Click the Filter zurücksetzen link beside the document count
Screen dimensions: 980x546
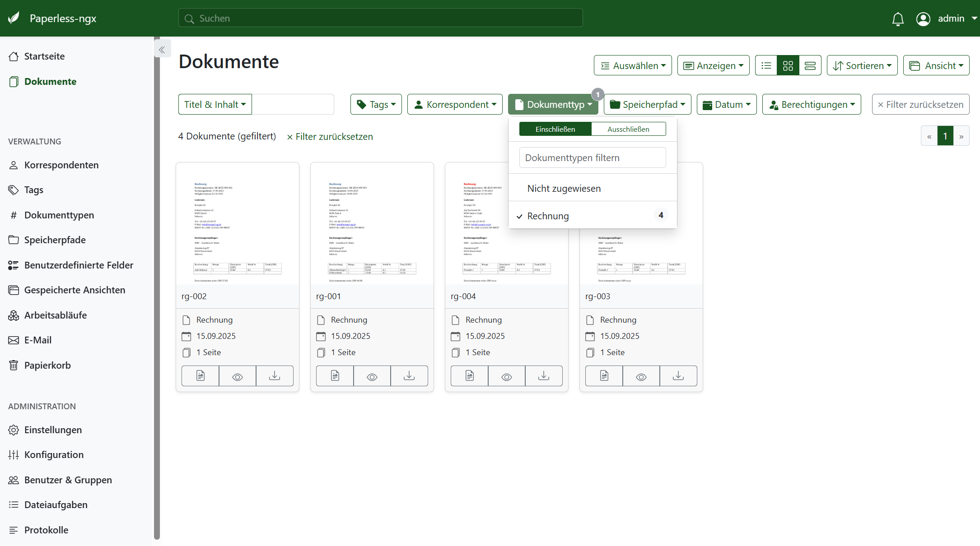pos(330,137)
